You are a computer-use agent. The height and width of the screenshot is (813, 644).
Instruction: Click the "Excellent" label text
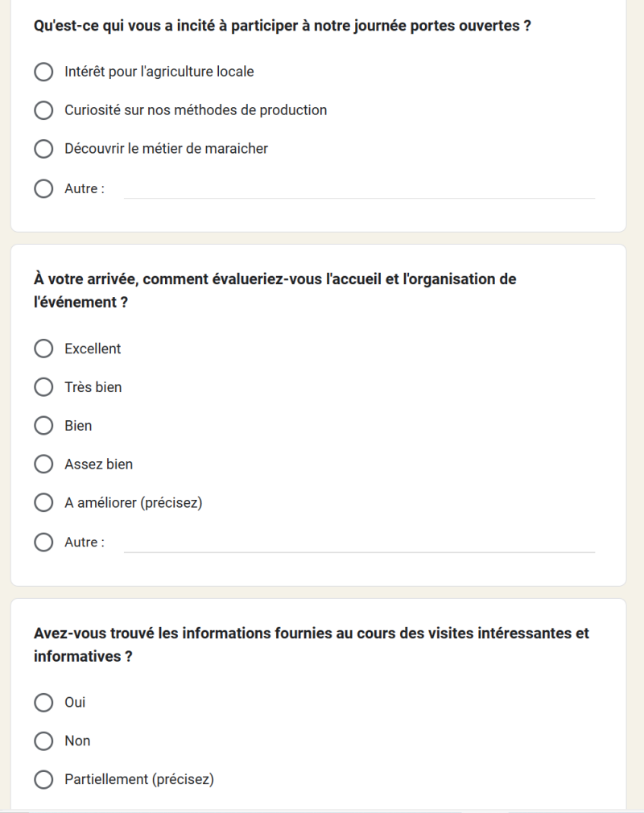tap(93, 349)
